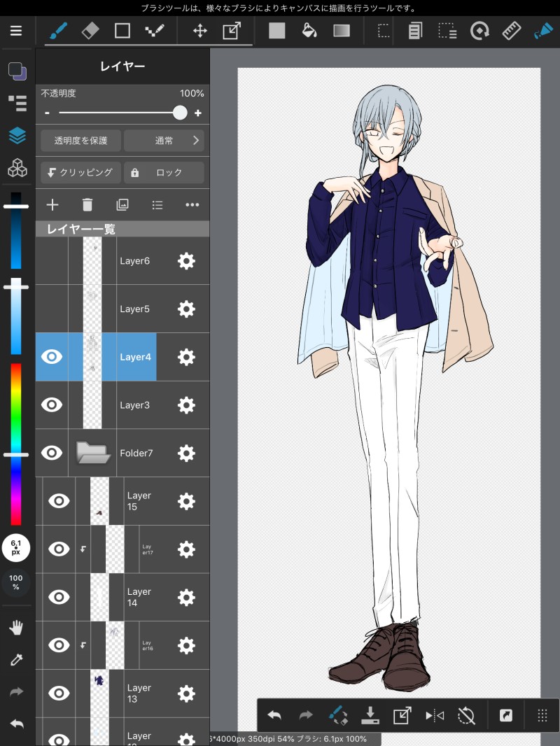Click the save/download icon in bottom bar

tap(370, 715)
